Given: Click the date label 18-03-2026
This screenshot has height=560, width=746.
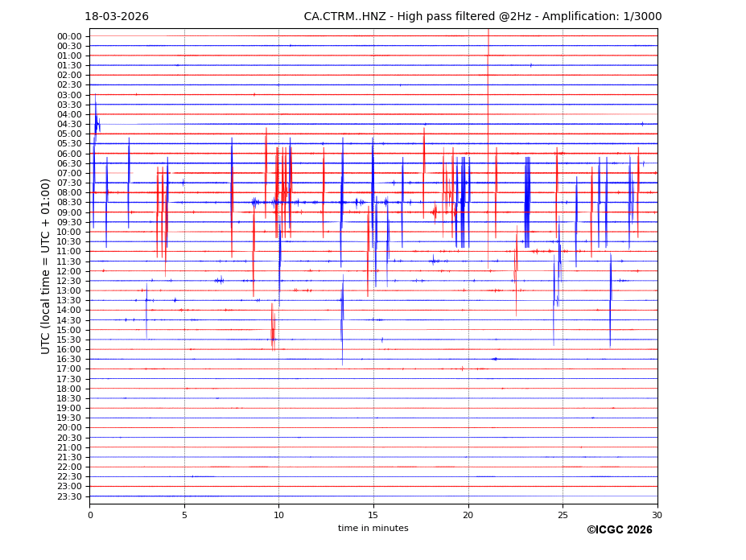Looking at the screenshot, I should click(x=117, y=17).
